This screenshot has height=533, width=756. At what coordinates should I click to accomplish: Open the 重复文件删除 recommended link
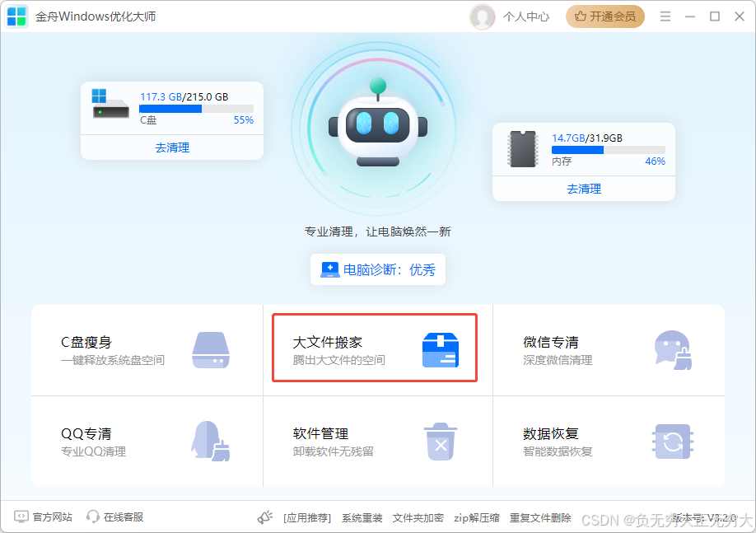(540, 518)
